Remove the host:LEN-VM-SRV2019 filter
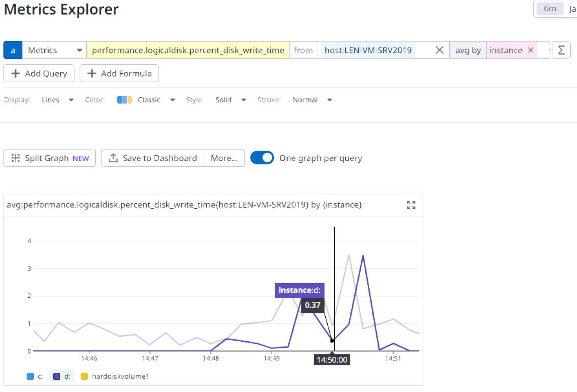Image resolution: width=577 pixels, height=392 pixels. tap(439, 50)
